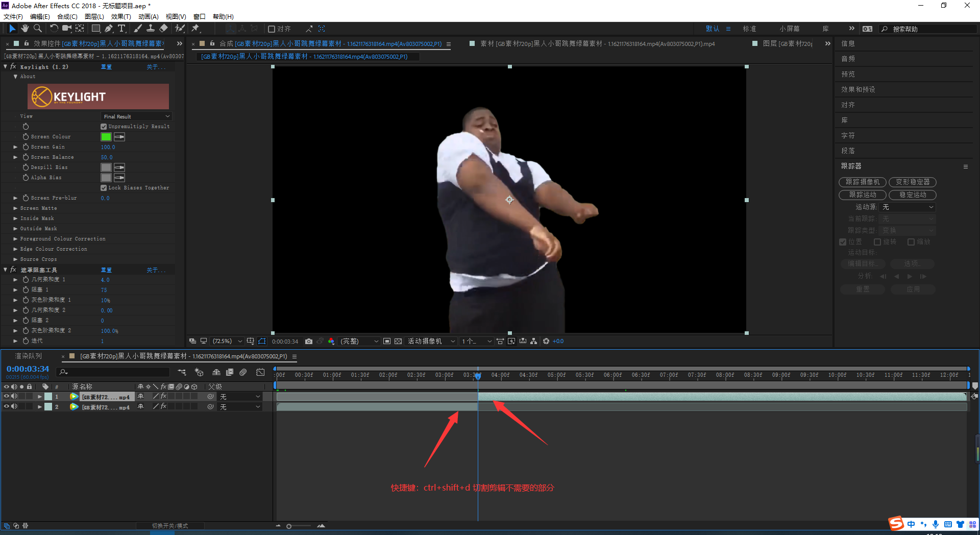Uncheck Unpremultiply Result checkbox

pos(104,127)
